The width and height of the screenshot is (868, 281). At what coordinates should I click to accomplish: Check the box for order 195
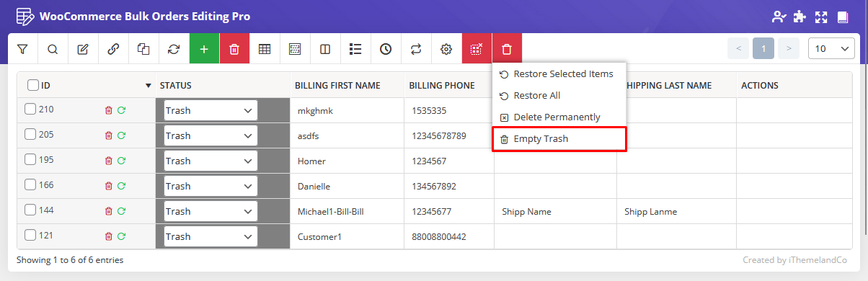point(30,159)
